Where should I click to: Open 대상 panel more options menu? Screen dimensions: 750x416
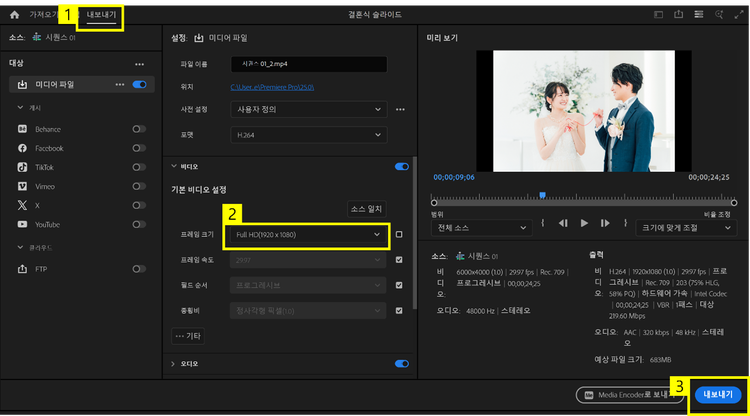coord(139,64)
